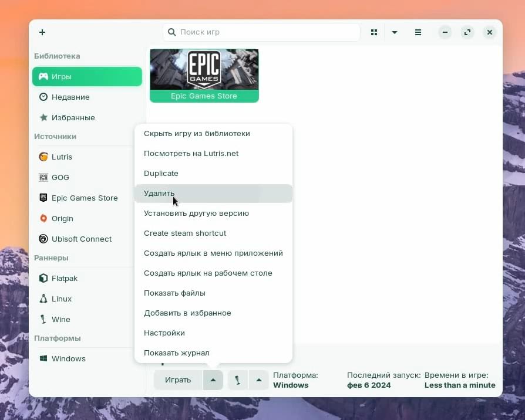Click the magnifier icon in search bar
Screen dimensions: 525x420
point(171,32)
